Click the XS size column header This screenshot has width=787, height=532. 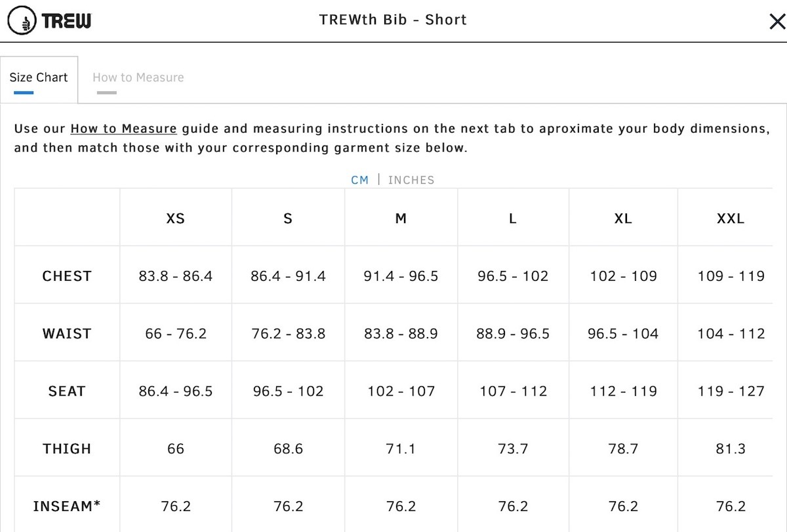(x=176, y=218)
